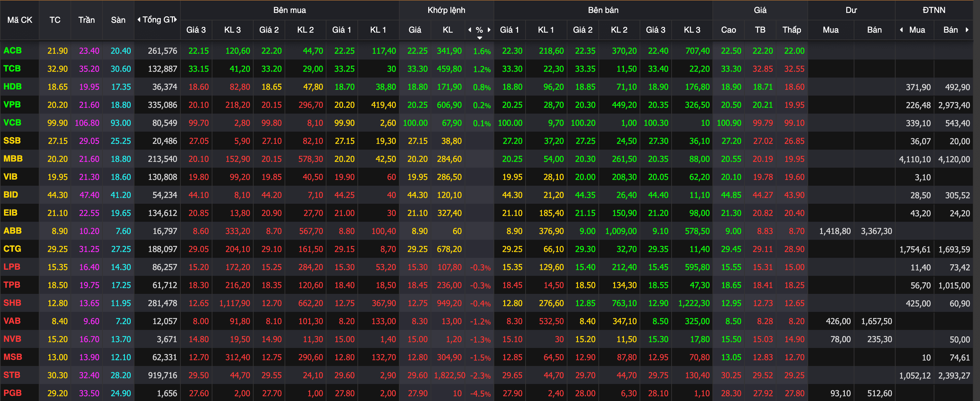Click the Cao price column header

click(728, 30)
